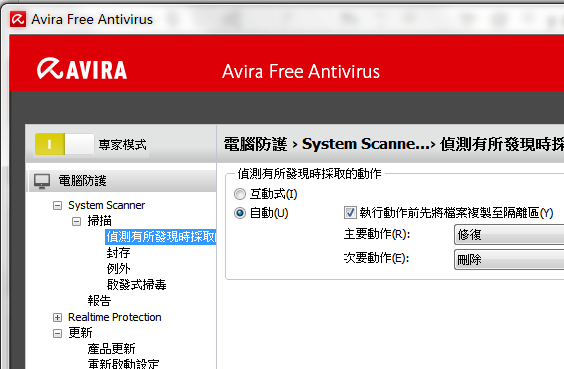Expand the Realtime Protection tree node
The width and height of the screenshot is (564, 369).
tap(57, 317)
